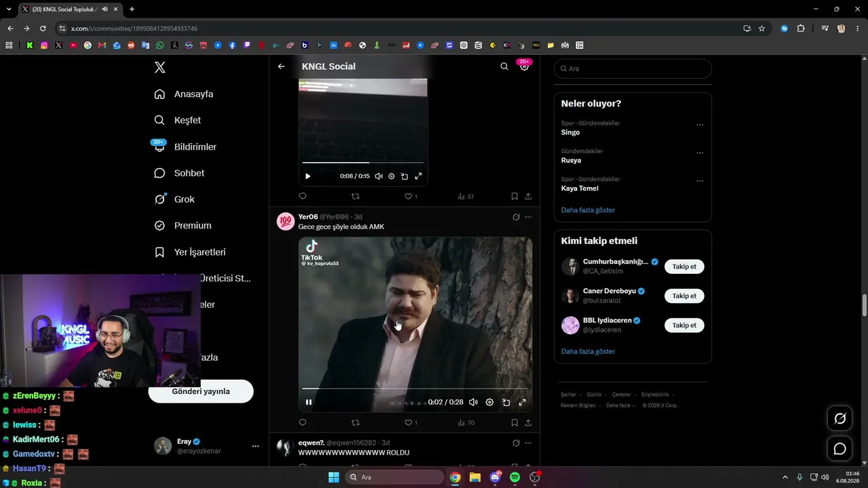The width and height of the screenshot is (868, 488).
Task: View analytics showing 57 views
Action: (x=466, y=197)
